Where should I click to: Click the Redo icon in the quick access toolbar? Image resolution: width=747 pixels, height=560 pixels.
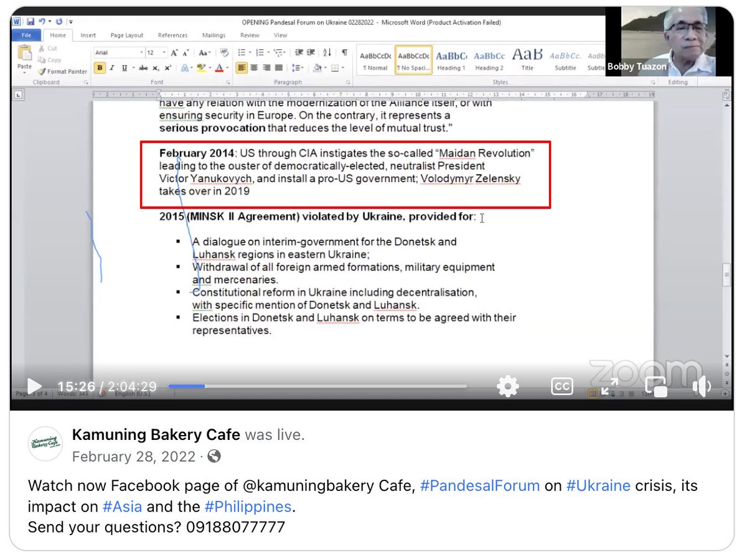click(59, 21)
